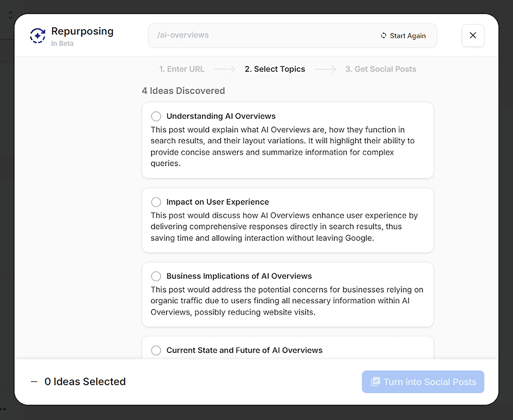
Task: Click the Repurposing logo icon
Action: point(38,36)
